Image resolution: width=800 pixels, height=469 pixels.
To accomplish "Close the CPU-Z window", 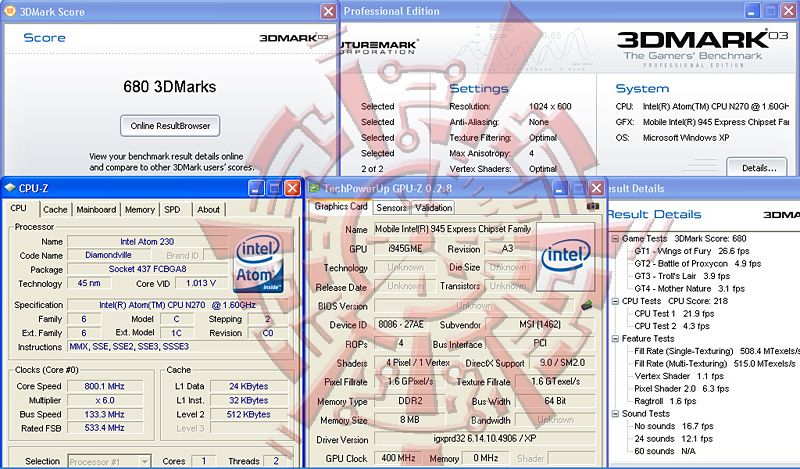I will coord(292,188).
